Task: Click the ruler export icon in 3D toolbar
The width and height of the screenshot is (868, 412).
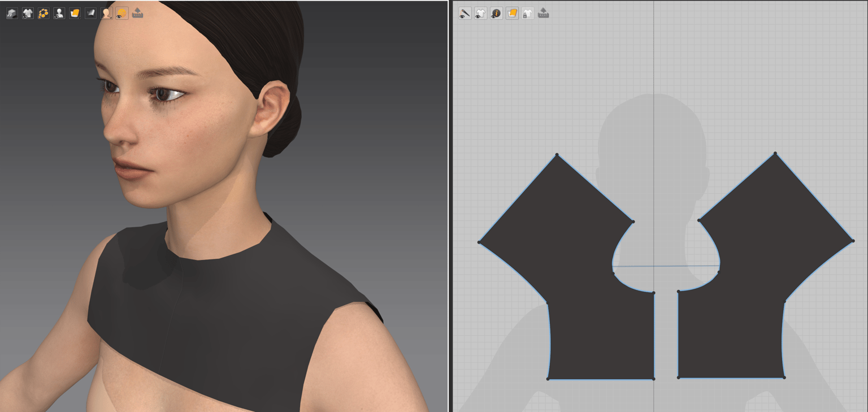Action: (x=137, y=13)
